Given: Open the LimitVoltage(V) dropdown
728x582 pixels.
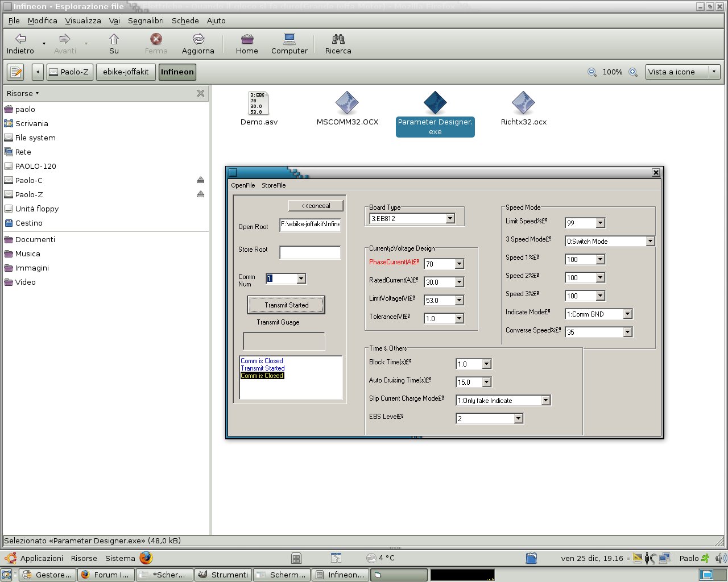Looking at the screenshot, I should [x=460, y=300].
